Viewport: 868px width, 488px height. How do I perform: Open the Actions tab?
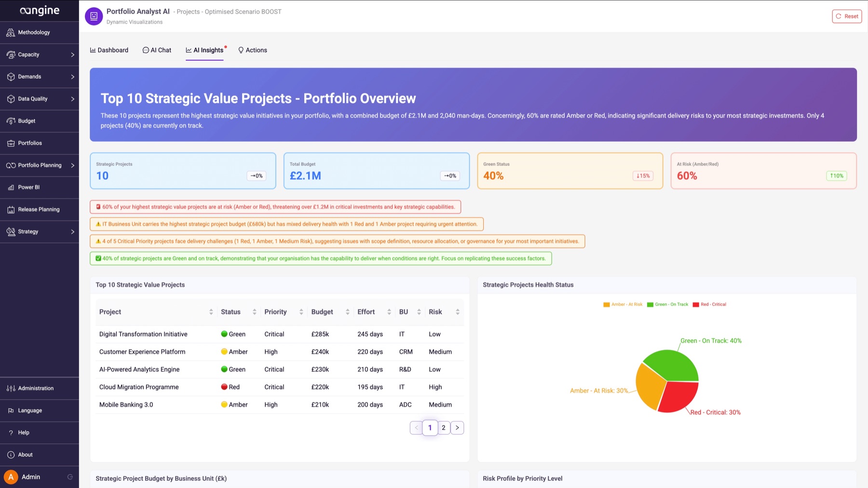pos(253,50)
